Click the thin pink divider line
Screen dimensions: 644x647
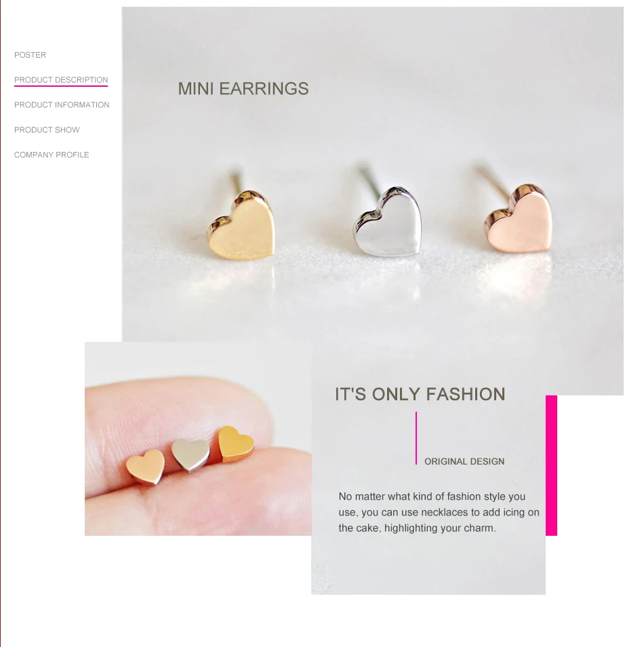click(x=416, y=438)
